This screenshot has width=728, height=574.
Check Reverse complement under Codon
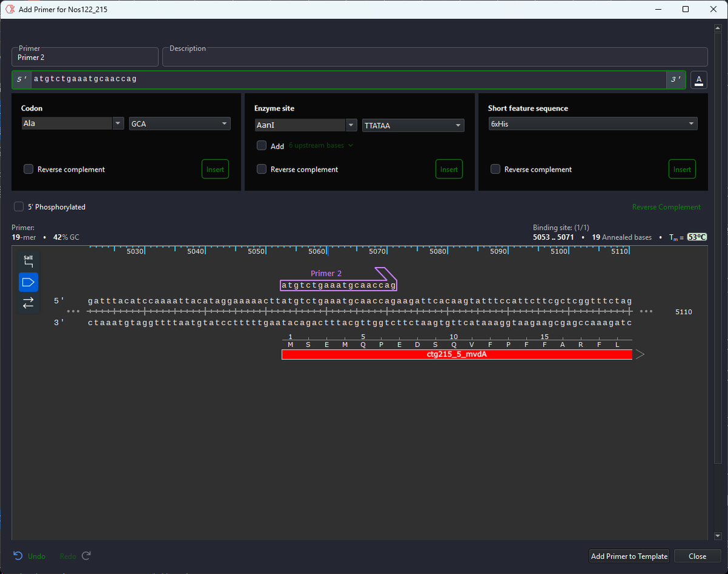click(29, 169)
